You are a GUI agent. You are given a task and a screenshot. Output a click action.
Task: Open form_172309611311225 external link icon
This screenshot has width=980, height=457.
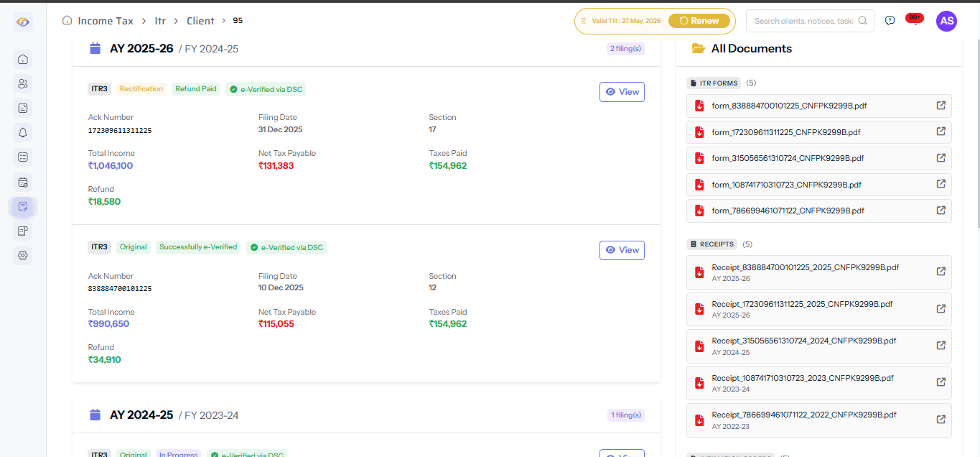941,131
